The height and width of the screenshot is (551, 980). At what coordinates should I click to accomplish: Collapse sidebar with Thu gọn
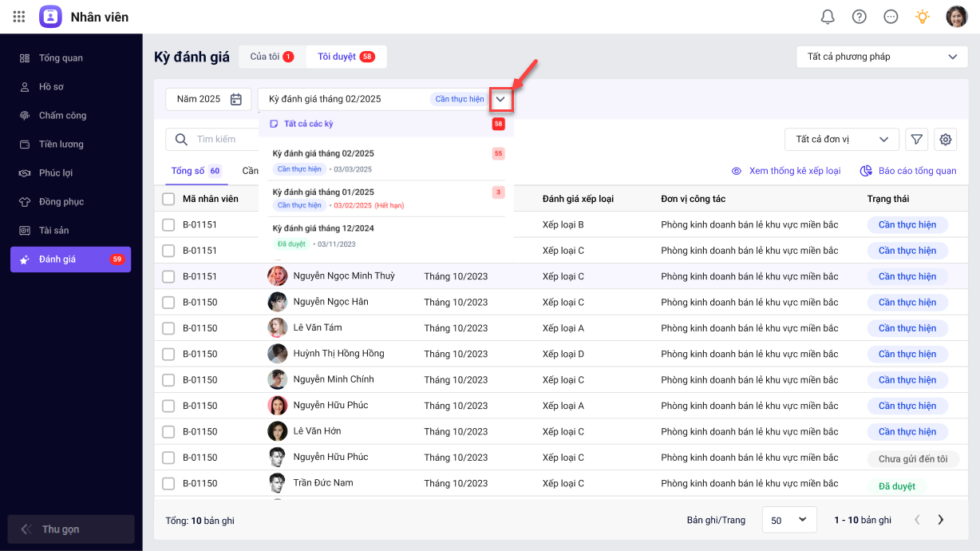tap(70, 529)
